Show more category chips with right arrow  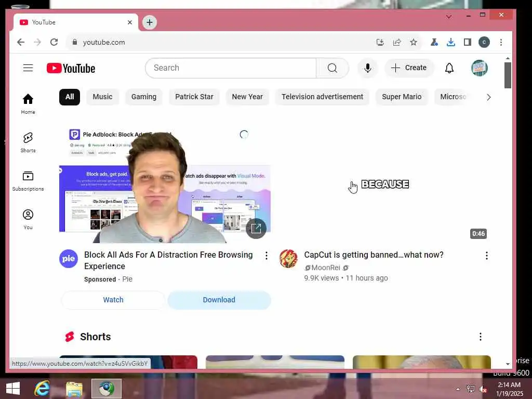(x=488, y=97)
